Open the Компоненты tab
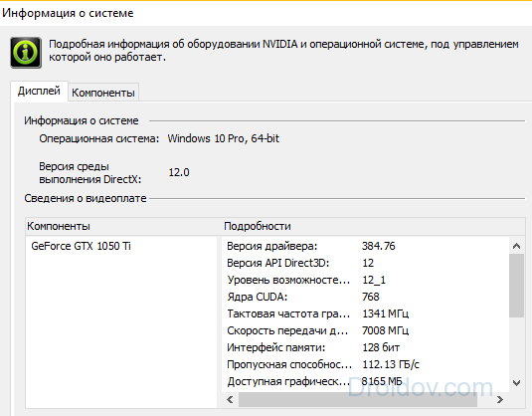 coord(103,93)
